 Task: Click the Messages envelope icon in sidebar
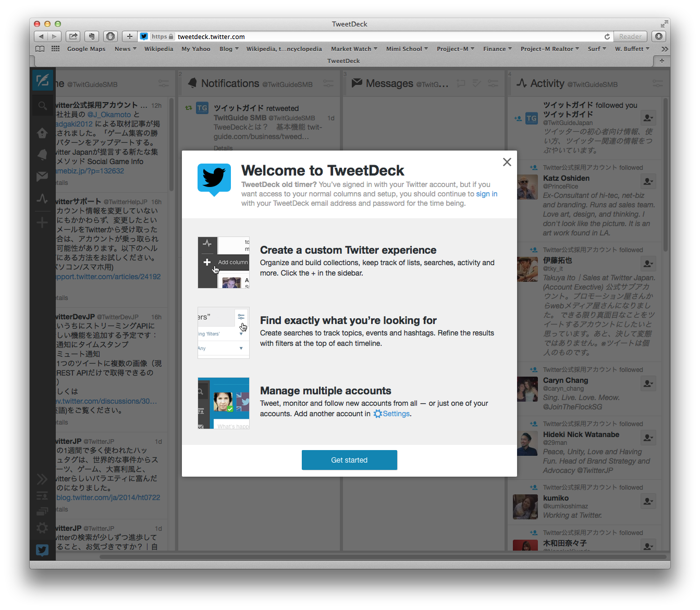point(42,177)
